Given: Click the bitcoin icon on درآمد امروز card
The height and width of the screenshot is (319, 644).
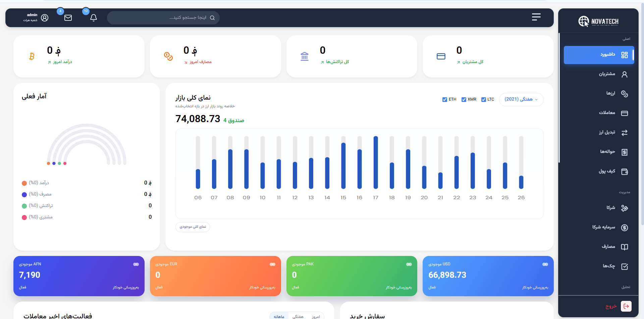Looking at the screenshot, I should point(32,56).
